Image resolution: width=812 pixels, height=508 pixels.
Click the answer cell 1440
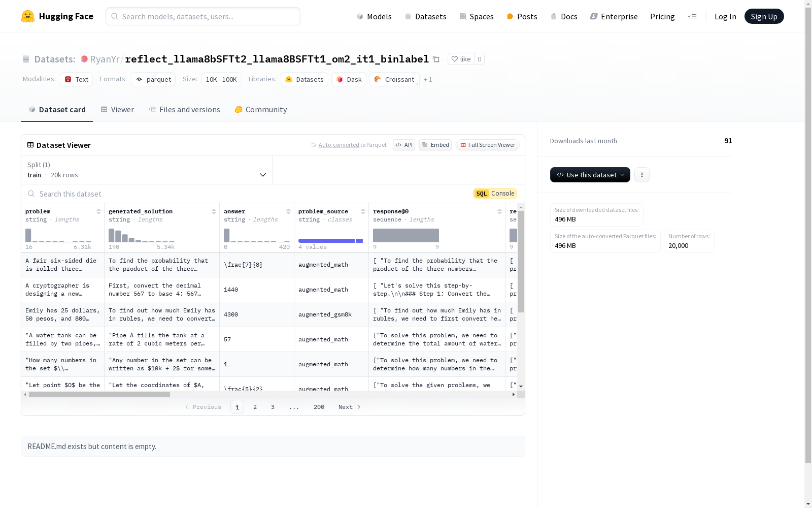(x=257, y=290)
